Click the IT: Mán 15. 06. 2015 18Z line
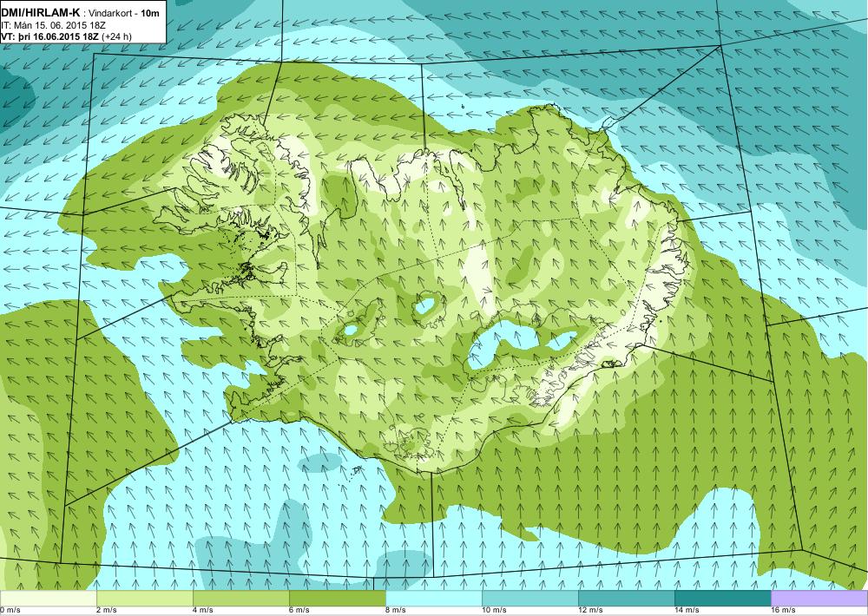Screen dimensions: 868x616 point(53,25)
